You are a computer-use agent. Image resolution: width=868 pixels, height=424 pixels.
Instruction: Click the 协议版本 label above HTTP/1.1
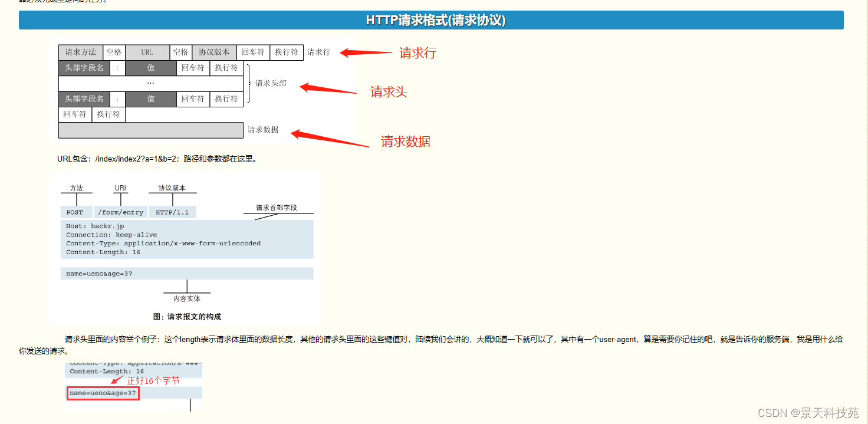(172, 188)
